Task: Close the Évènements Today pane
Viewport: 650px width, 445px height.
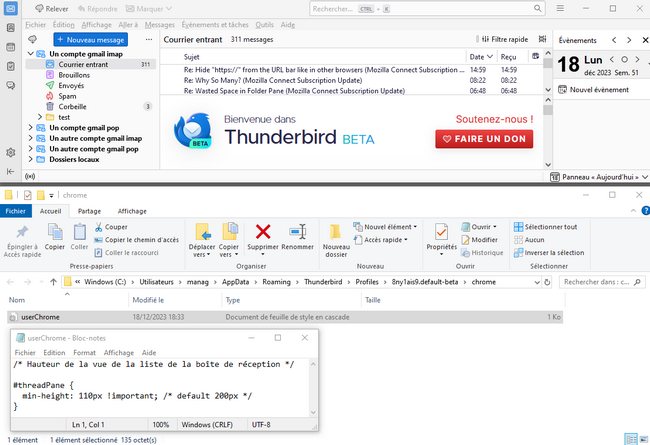Action: click(645, 40)
